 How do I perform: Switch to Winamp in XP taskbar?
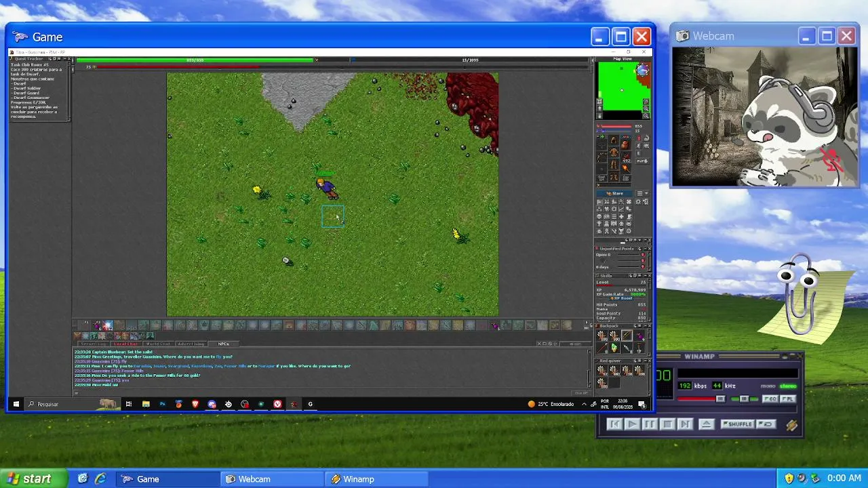pyautogui.click(x=378, y=479)
